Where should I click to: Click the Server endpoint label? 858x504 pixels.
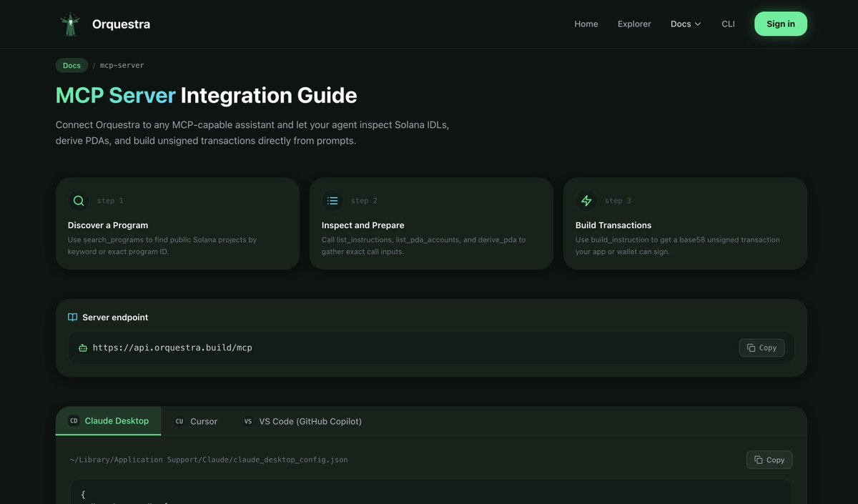(x=115, y=317)
